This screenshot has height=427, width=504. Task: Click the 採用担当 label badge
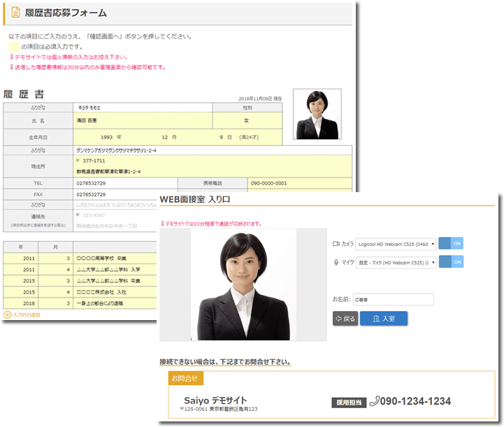coord(348,402)
